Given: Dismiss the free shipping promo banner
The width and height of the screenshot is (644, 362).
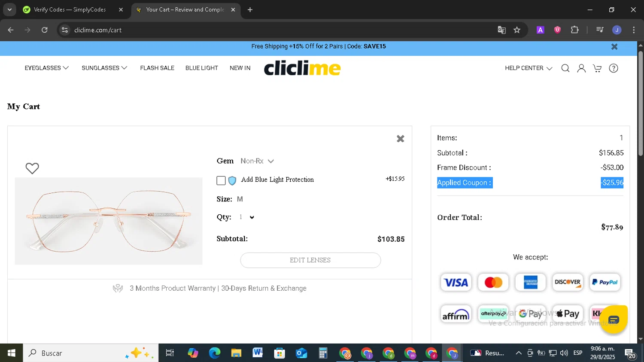Looking at the screenshot, I should (614, 47).
